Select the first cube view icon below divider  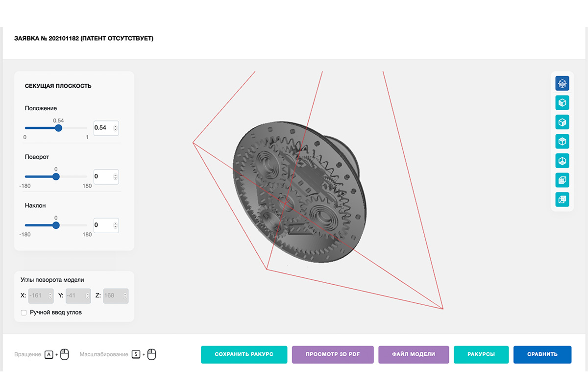tap(562, 103)
